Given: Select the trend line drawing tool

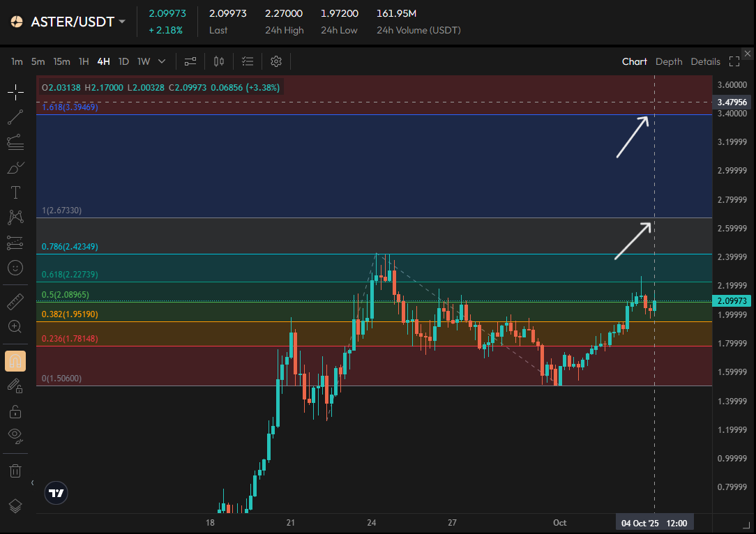Looking at the screenshot, I should tap(15, 117).
